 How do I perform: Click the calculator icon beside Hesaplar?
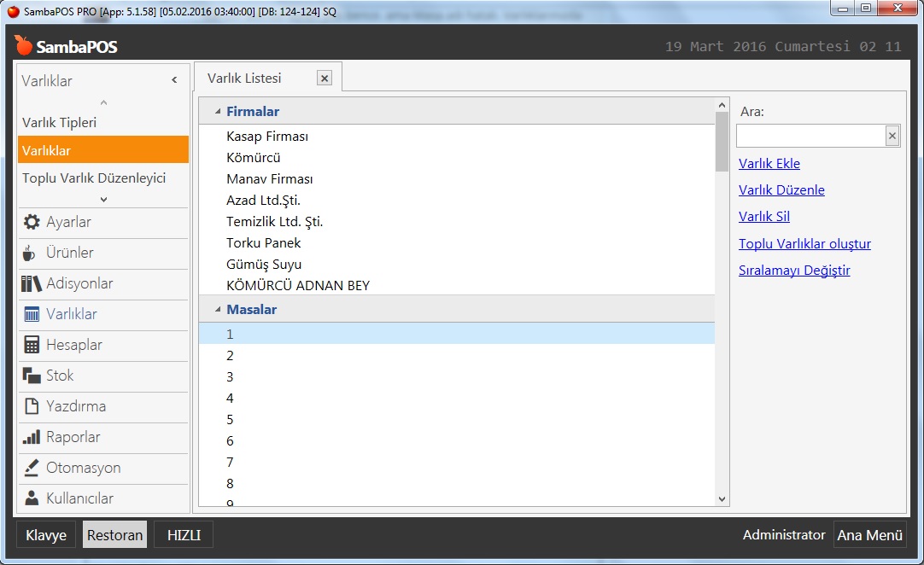(32, 345)
